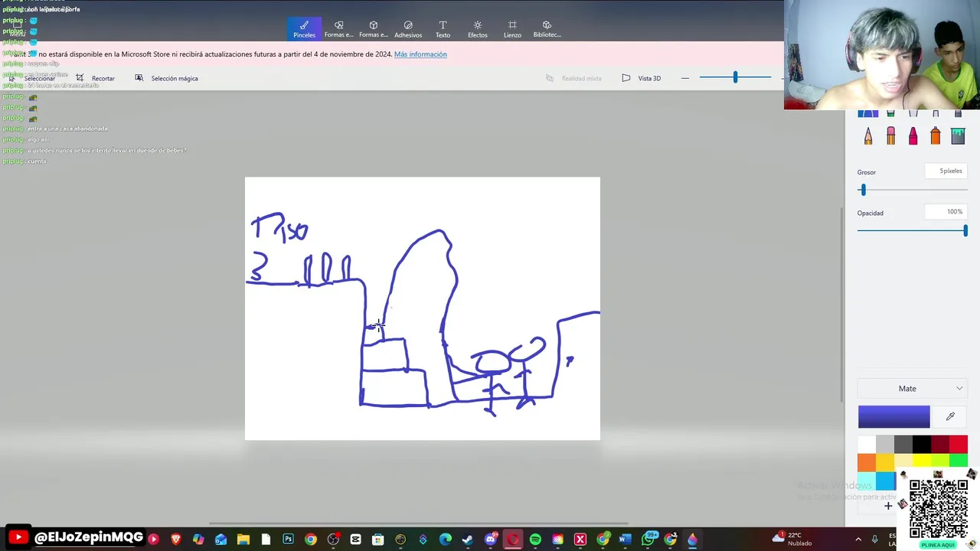Image resolution: width=980 pixels, height=551 pixels.
Task: Select the fill bucket tool
Action: [x=958, y=136]
